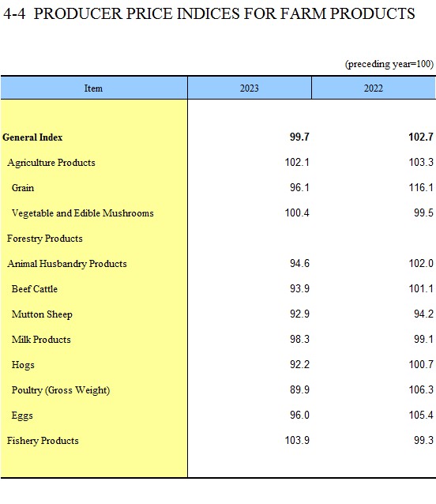The image size is (436, 504).
Task: Click the Forestry Products label
Action: click(x=45, y=239)
